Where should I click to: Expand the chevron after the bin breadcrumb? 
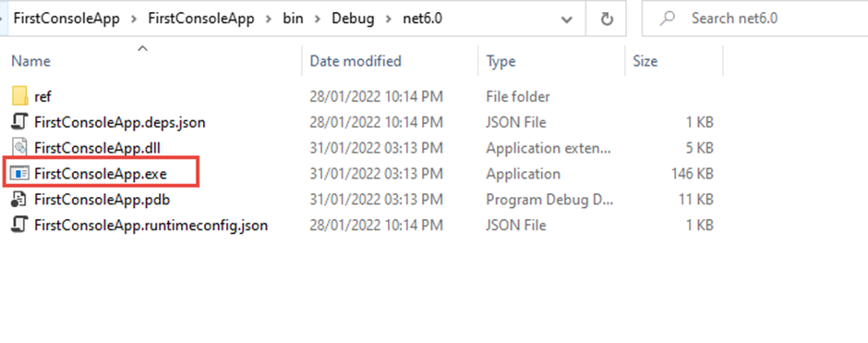coord(317,18)
